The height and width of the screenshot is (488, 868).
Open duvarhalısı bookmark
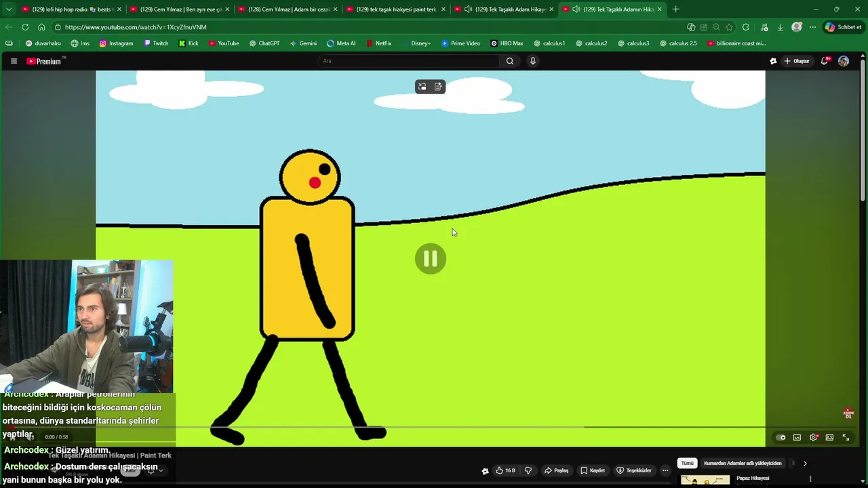[x=43, y=43]
